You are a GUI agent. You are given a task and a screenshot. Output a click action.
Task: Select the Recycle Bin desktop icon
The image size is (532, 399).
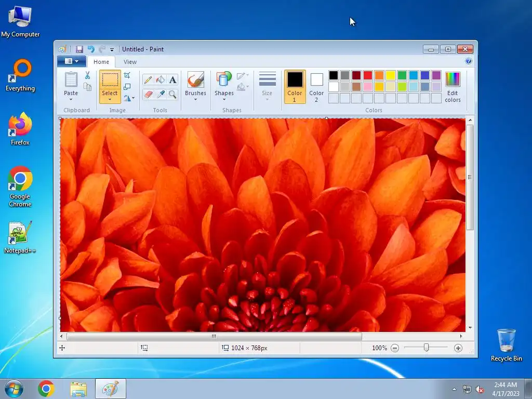[506, 345]
